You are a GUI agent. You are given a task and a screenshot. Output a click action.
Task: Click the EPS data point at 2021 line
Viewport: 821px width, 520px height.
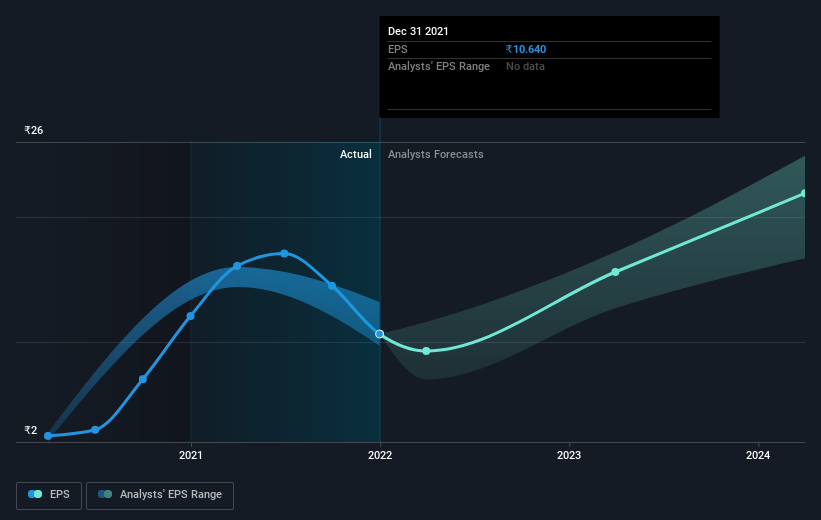191,316
